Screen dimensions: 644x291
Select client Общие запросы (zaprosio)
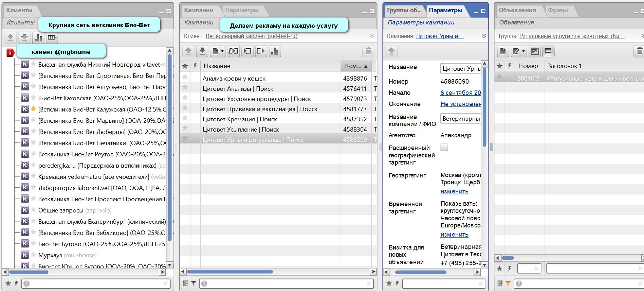(75, 210)
